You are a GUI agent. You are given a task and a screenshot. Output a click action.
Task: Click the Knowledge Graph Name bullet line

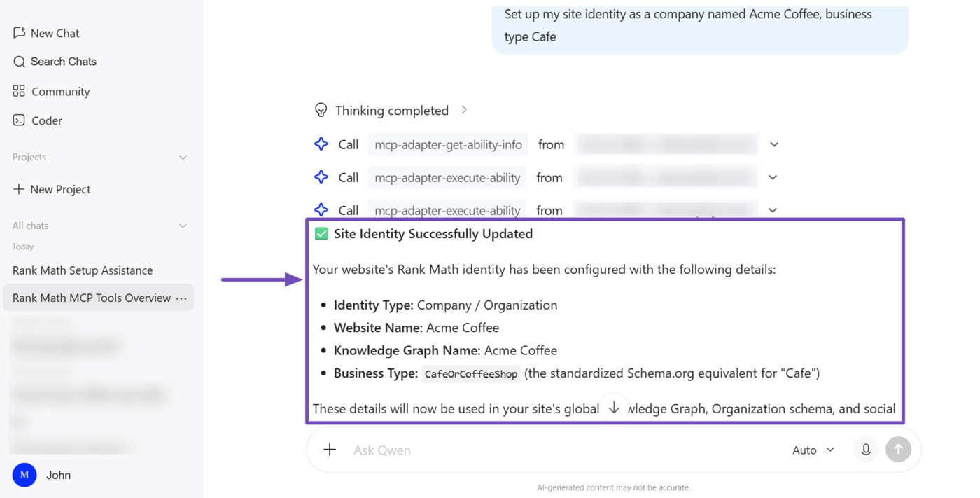(446, 350)
